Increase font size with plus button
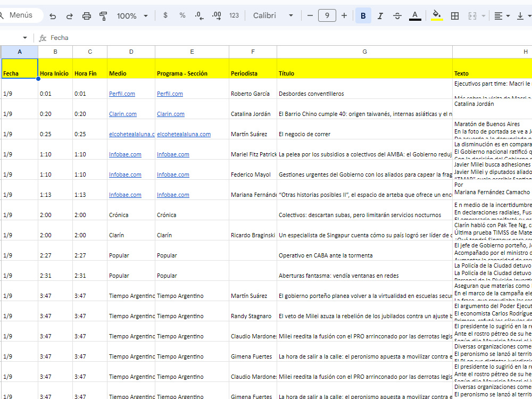This screenshot has height=399, width=532. click(344, 15)
